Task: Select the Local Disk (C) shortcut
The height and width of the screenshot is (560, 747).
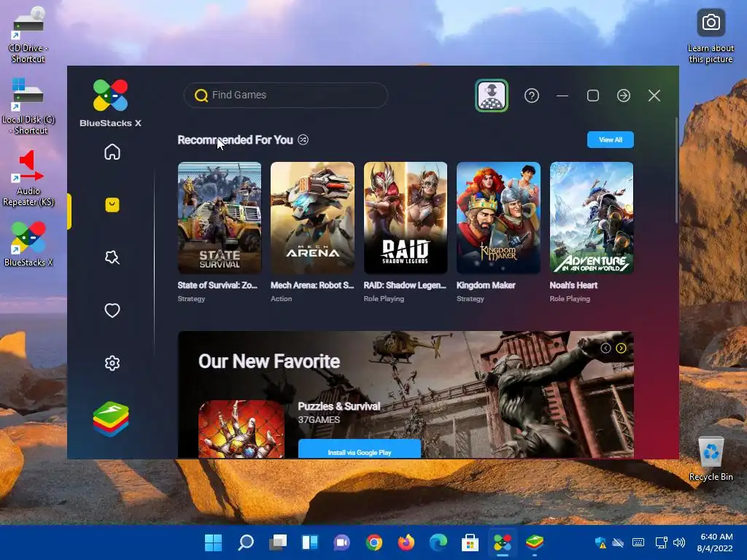Action: pos(28,106)
